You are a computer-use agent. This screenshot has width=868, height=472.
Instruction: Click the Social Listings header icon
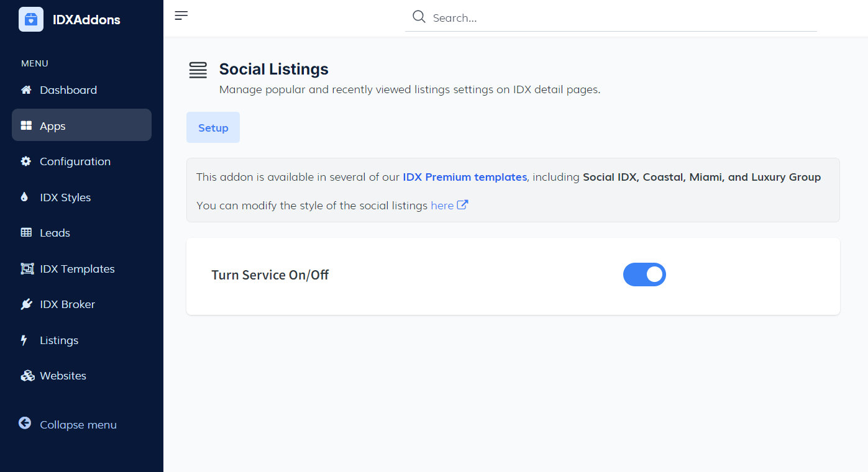[x=198, y=70]
